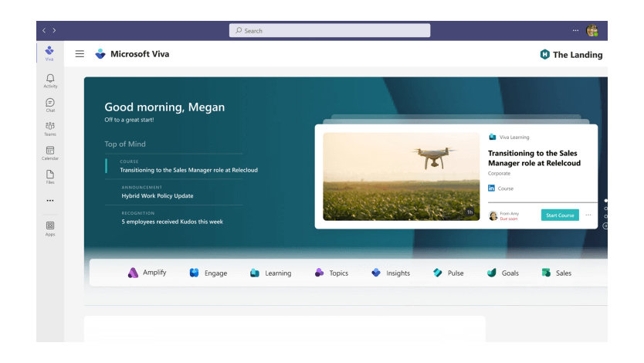Show more apps ellipsis in sidebar

click(50, 200)
